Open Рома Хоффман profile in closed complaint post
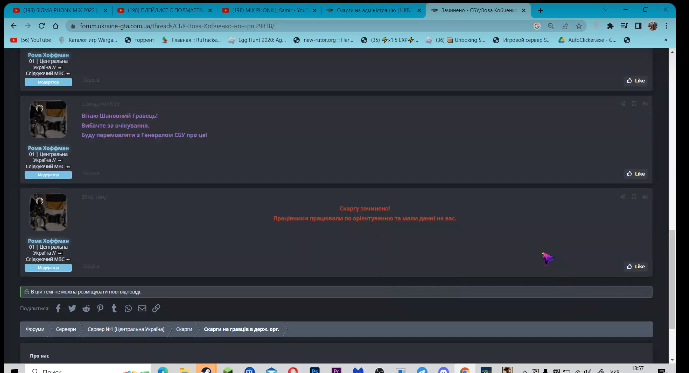The width and height of the screenshot is (689, 373). click(x=48, y=241)
